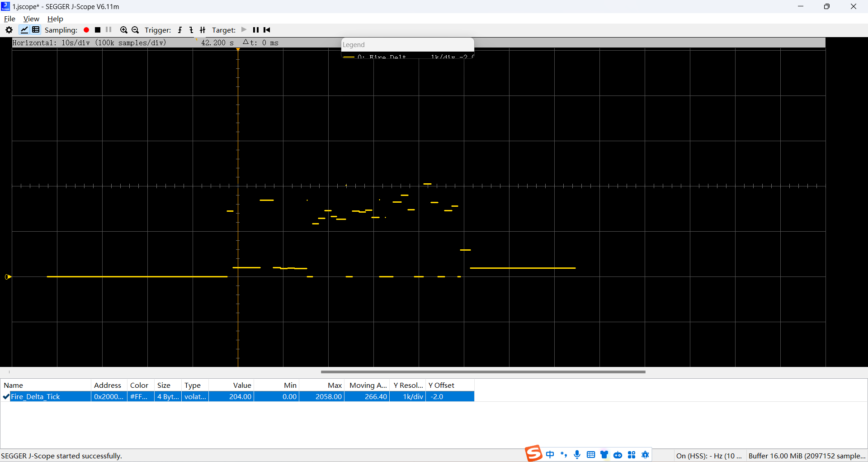The width and height of the screenshot is (868, 462).
Task: Click the Color cell #FF... of Fire_Delta_Tick
Action: pyautogui.click(x=141, y=396)
